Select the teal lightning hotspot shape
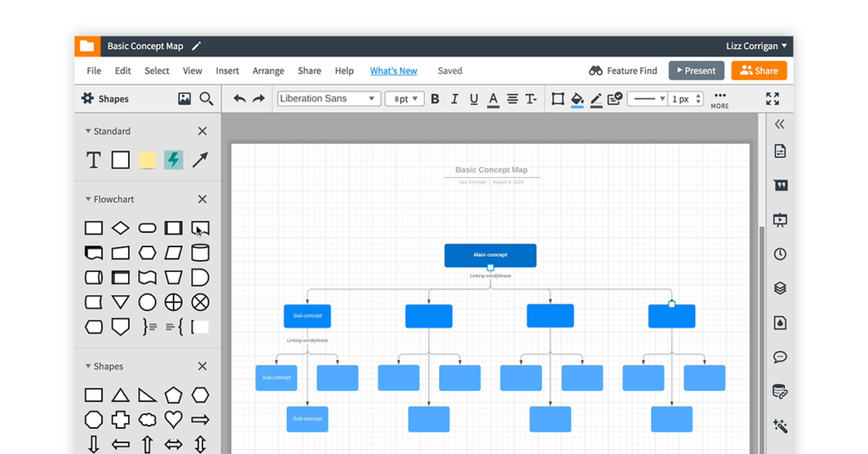The width and height of the screenshot is (868, 454). pyautogui.click(x=173, y=160)
